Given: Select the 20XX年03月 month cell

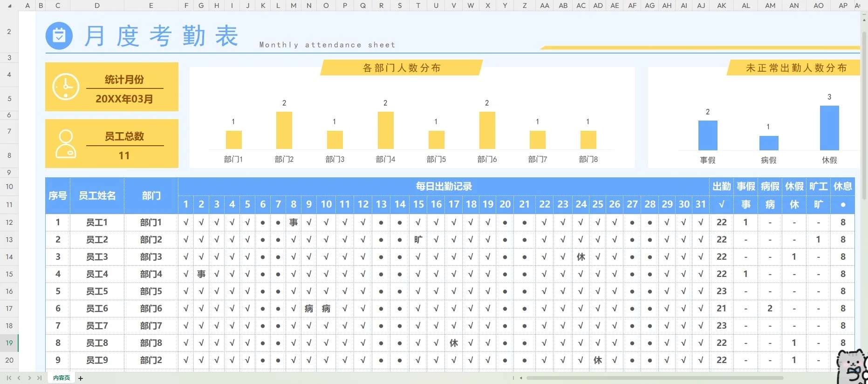Looking at the screenshot, I should [x=124, y=99].
